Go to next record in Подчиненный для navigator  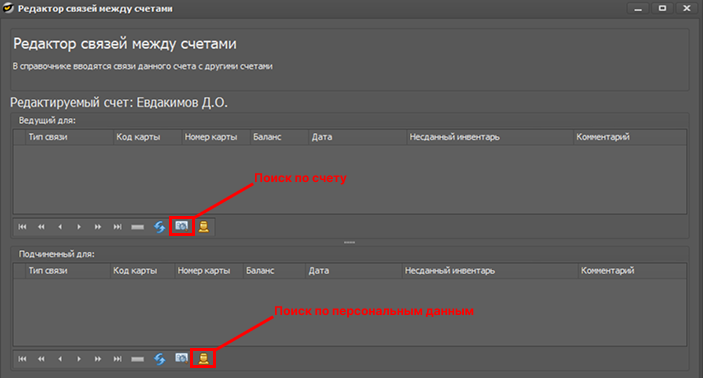[79, 359]
